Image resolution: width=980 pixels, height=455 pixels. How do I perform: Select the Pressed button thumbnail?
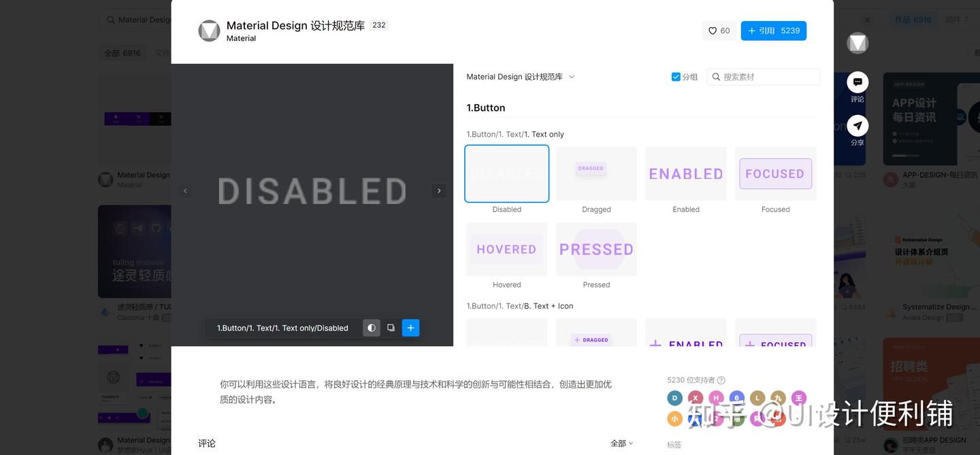coord(596,249)
